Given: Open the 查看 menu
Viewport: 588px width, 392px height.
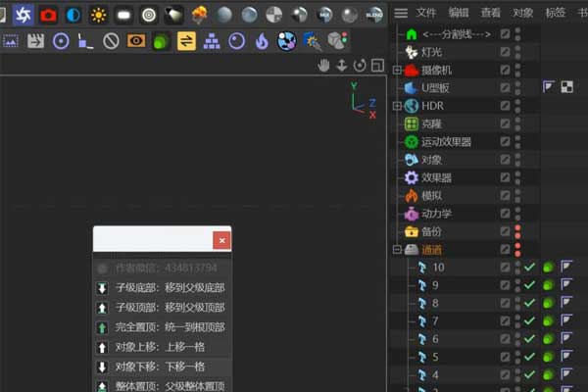Looking at the screenshot, I should (x=491, y=13).
